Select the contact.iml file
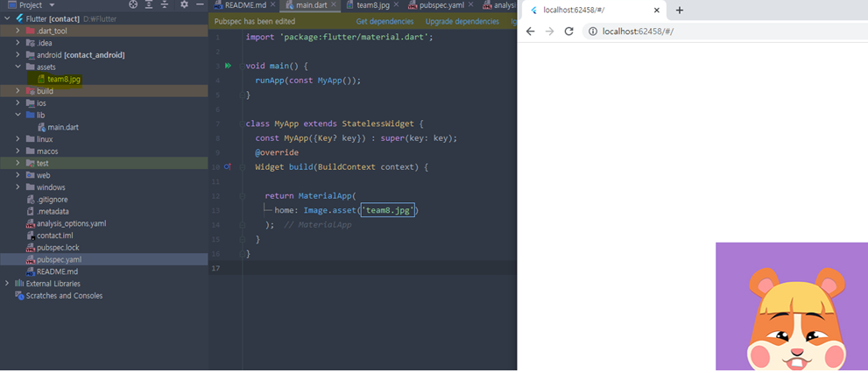868x373 pixels. tap(55, 236)
